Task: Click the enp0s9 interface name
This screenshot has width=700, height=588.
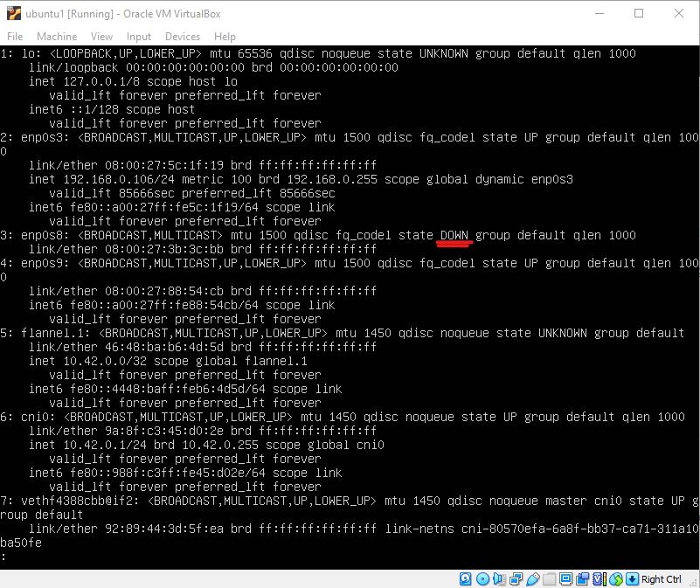Action: click(x=42, y=263)
